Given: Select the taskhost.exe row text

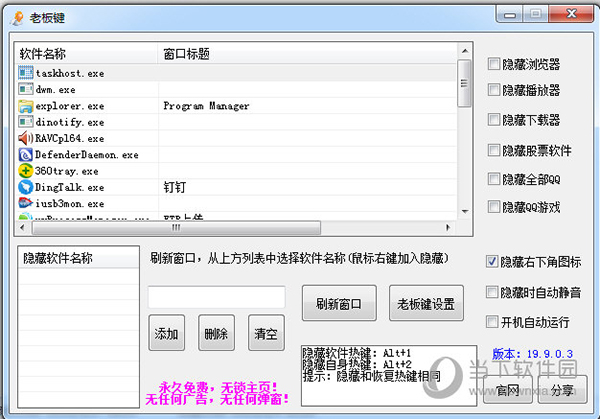Looking at the screenshot, I should pos(70,73).
